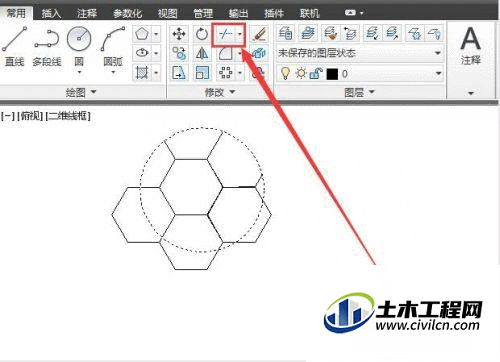Expand the 修改 (Modify) panel

pyautogui.click(x=220, y=92)
